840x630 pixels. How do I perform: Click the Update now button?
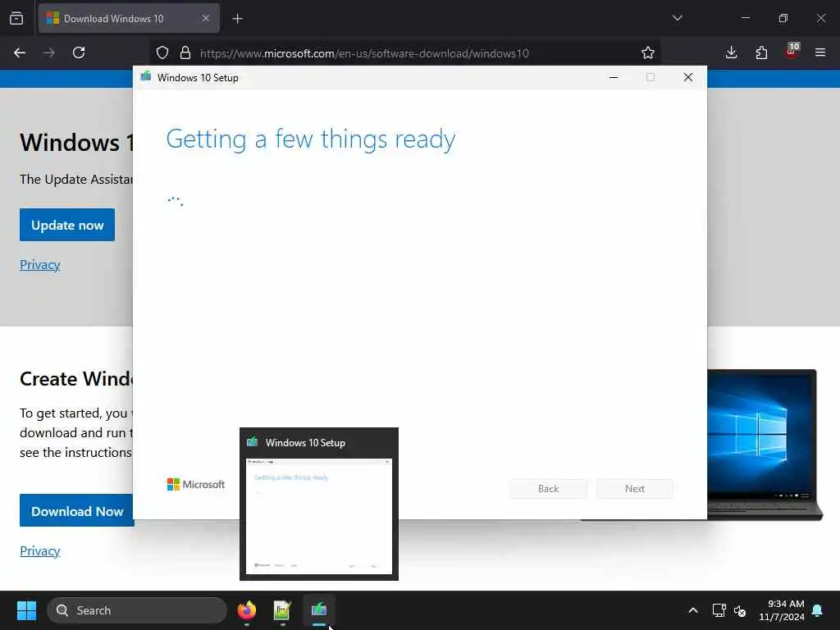(x=67, y=225)
